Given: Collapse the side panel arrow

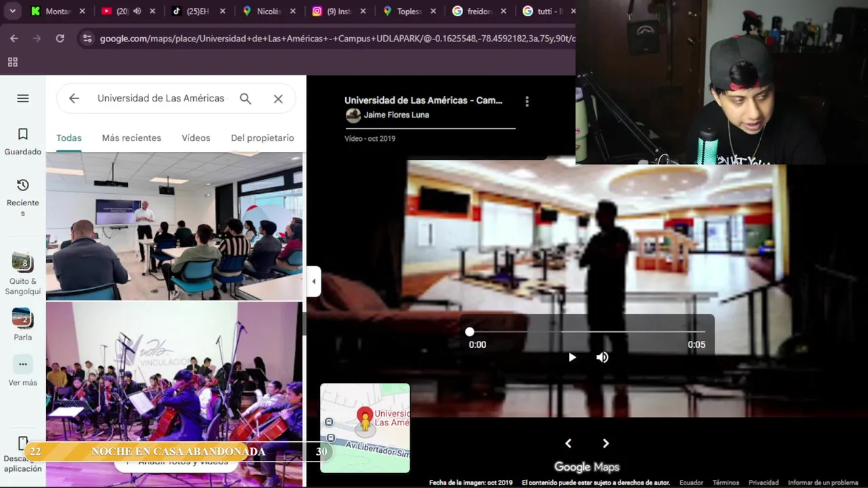Looking at the screenshot, I should point(313,281).
